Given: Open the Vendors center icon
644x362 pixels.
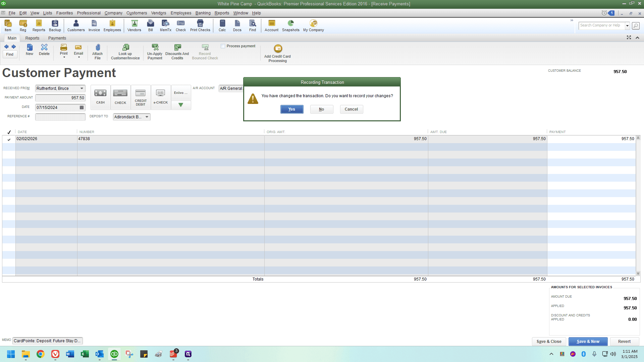Looking at the screenshot, I should point(134,25).
